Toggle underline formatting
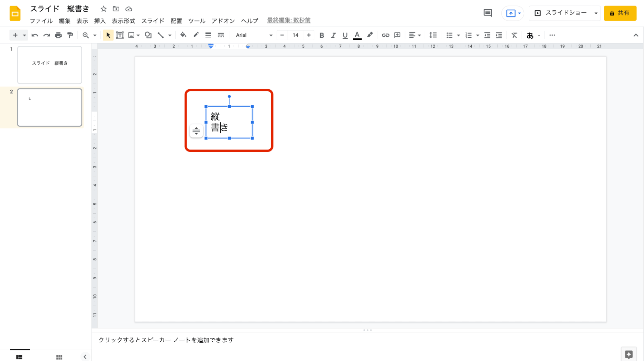The height and width of the screenshot is (361, 644). 345,35
